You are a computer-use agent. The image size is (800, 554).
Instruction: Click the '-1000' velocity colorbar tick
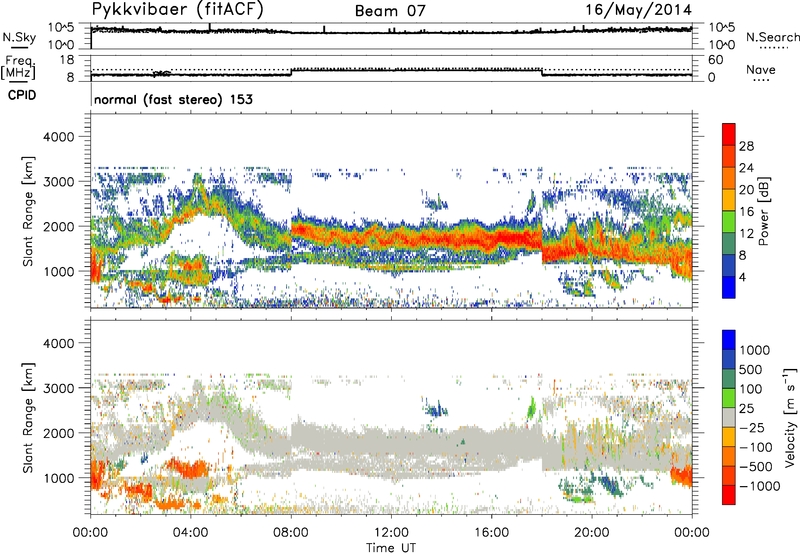[x=760, y=486]
